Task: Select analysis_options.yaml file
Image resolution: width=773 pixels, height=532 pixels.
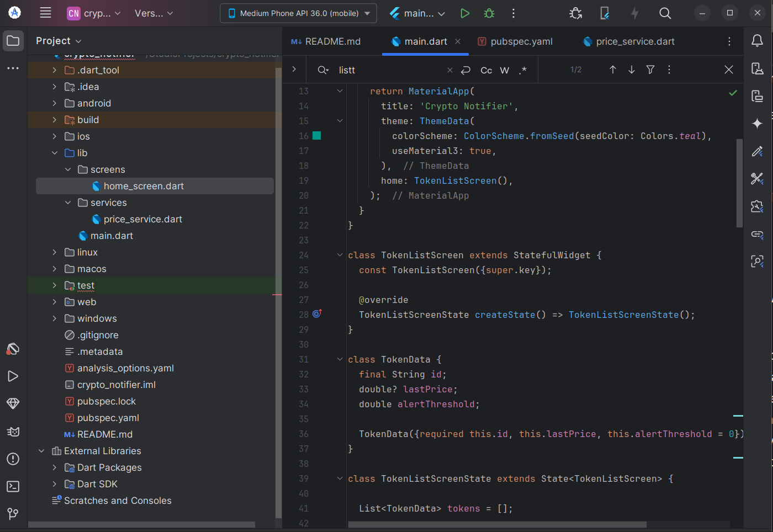Action: click(x=125, y=368)
